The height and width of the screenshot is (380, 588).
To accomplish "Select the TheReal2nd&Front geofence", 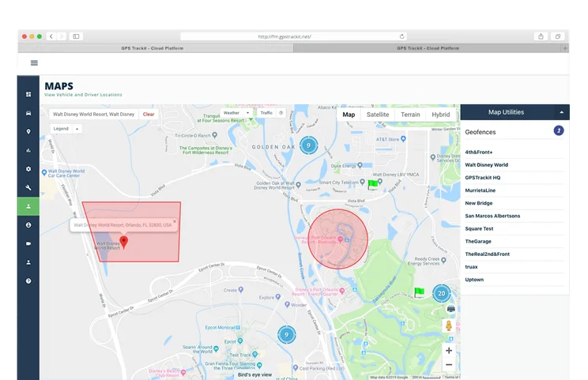I will coord(514,254).
